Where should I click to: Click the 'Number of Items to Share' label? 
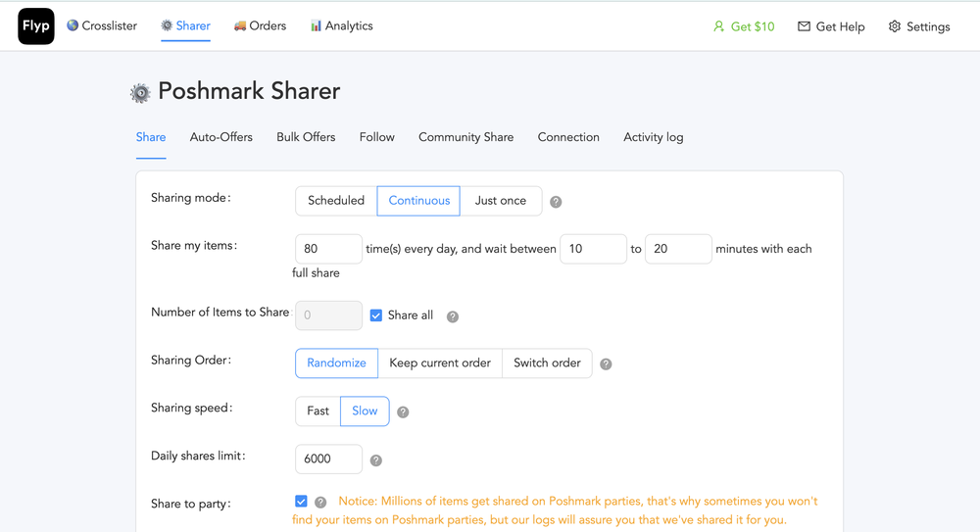220,312
